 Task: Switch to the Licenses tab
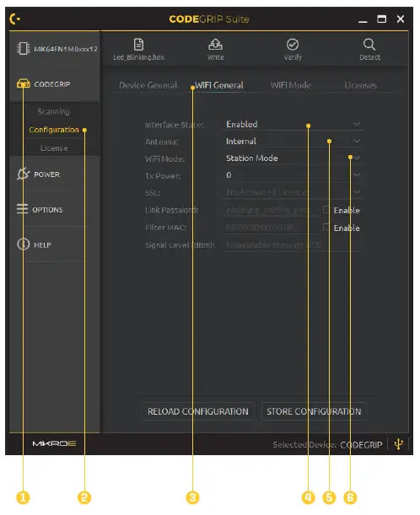(360, 85)
